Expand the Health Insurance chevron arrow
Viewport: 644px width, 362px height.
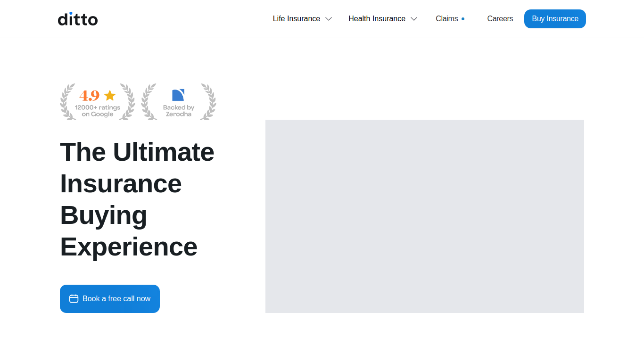tap(414, 19)
